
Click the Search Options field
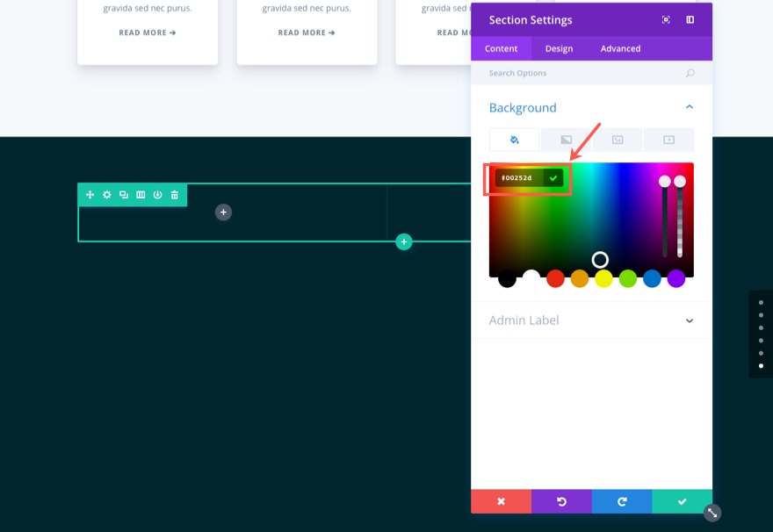[x=591, y=73]
